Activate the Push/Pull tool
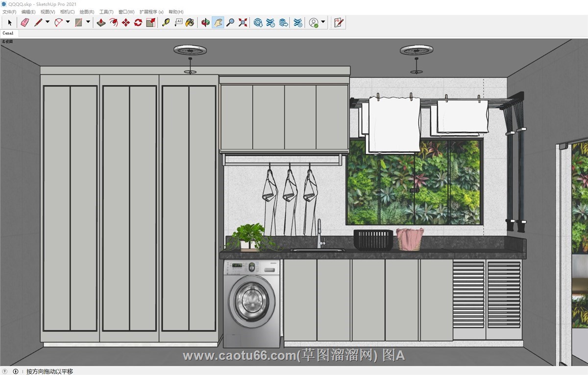The width and height of the screenshot is (588, 375). click(x=101, y=23)
